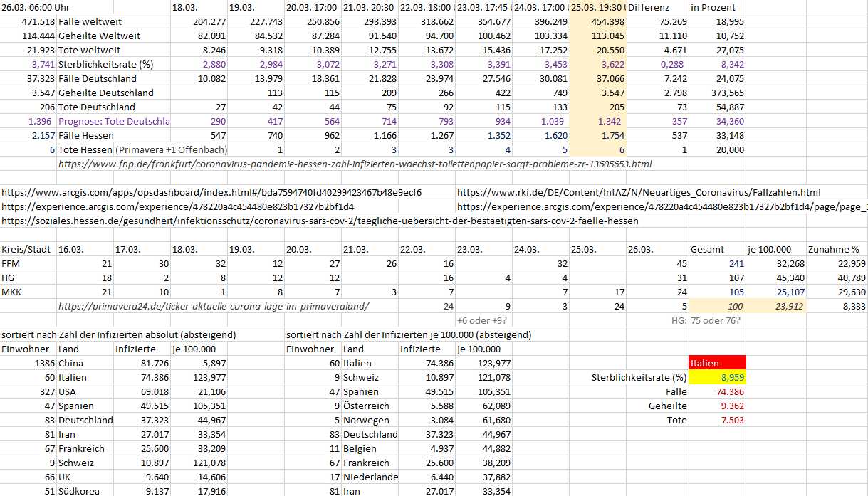The width and height of the screenshot is (868, 496).
Task: Click the "Gesamt" column header
Action: (707, 249)
